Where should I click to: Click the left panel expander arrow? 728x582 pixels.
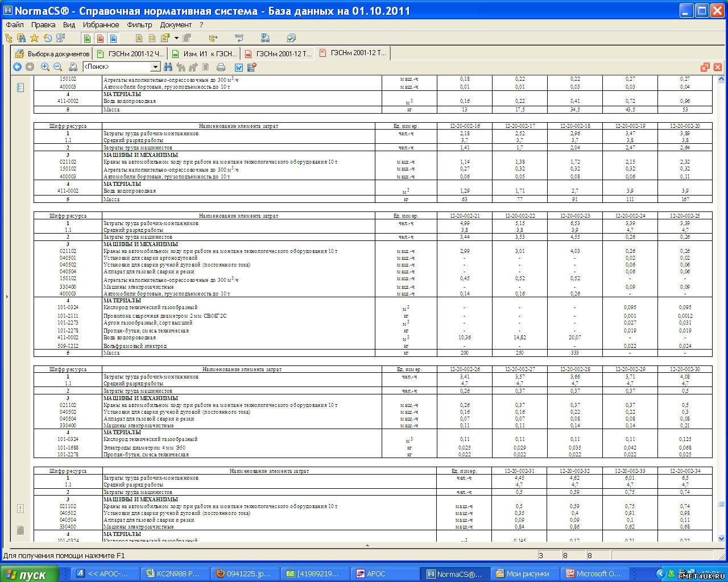click(x=6, y=297)
